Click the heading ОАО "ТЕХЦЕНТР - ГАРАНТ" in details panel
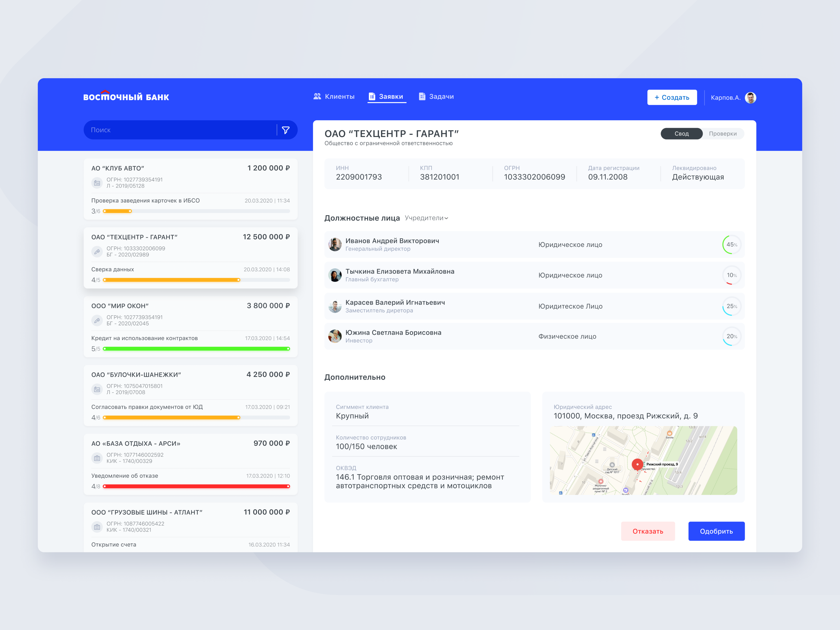 pyautogui.click(x=391, y=134)
